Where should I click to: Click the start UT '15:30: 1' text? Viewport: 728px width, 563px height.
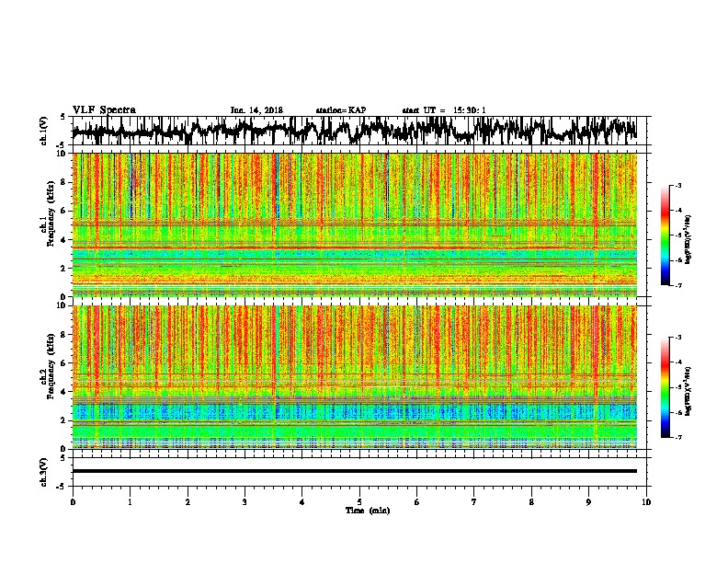pos(470,110)
